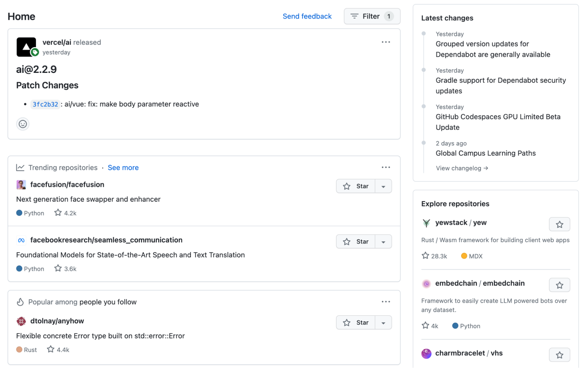Click the Send feedback link

click(307, 16)
